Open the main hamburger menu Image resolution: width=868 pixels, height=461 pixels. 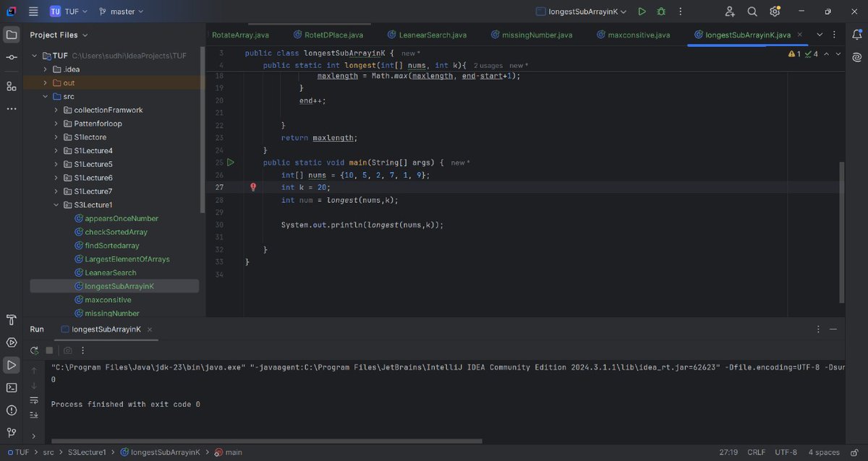pos(33,12)
